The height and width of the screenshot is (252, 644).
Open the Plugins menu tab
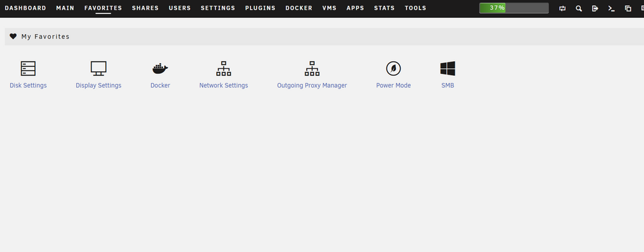click(x=260, y=8)
